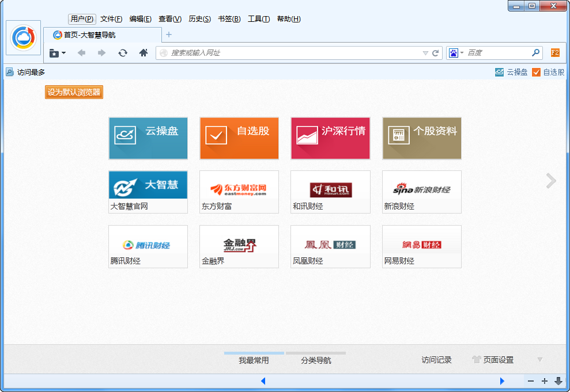The width and height of the screenshot is (570, 392).
Task: Open the 云操盘 blue tile
Action: pyautogui.click(x=148, y=138)
